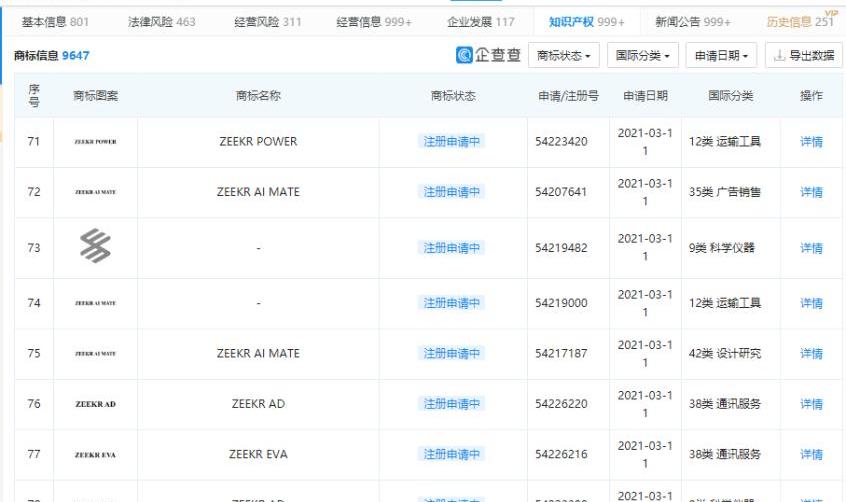Open the 经营风险 311 tab

pyautogui.click(x=268, y=22)
